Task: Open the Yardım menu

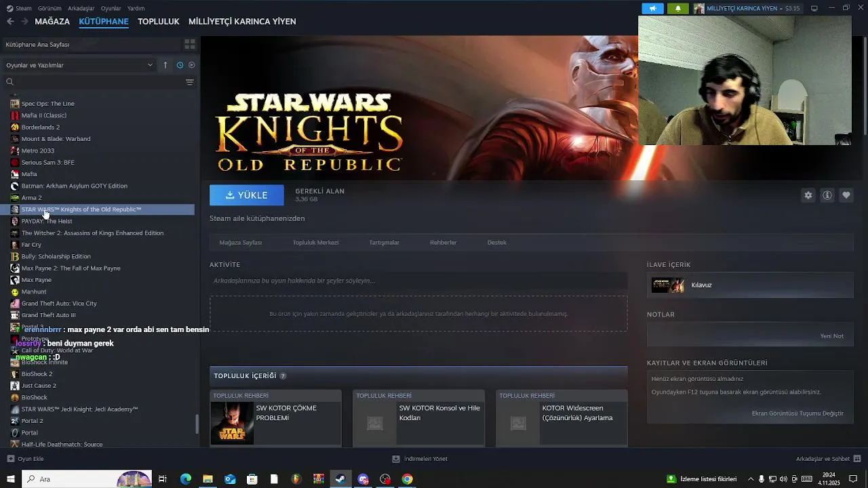Action: tap(136, 8)
